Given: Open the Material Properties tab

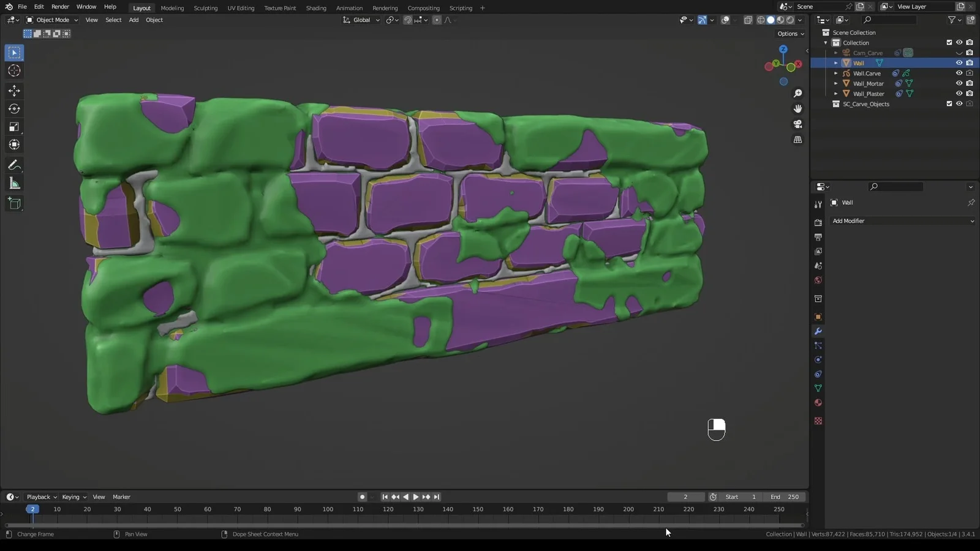Looking at the screenshot, I should click(818, 402).
